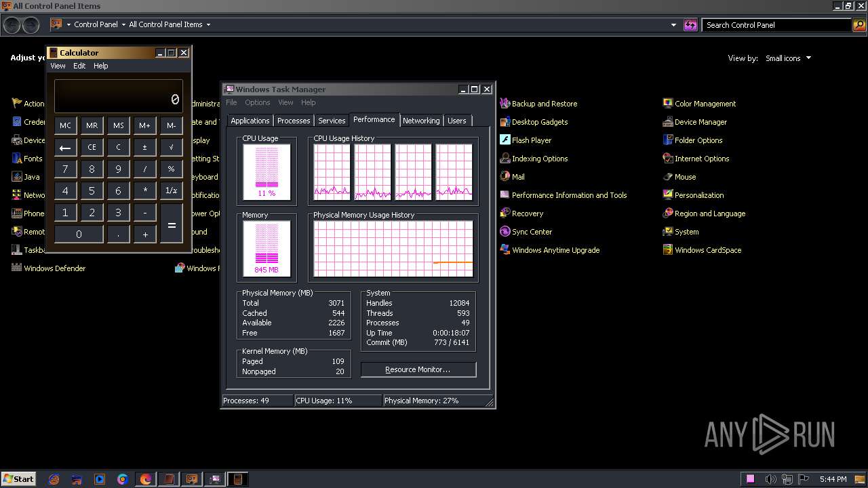The width and height of the screenshot is (868, 488).
Task: Click the CPU Usage 11 % meter
Action: coord(267,172)
